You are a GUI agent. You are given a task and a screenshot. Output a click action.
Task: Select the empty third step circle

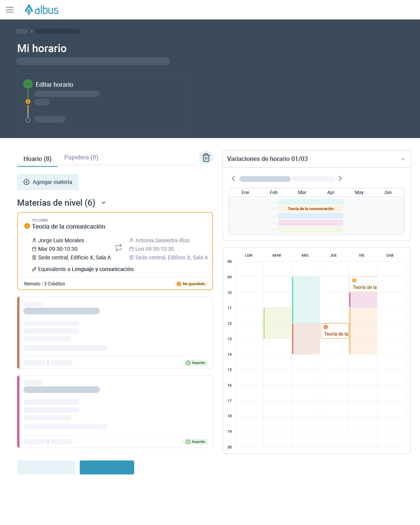[28, 120]
